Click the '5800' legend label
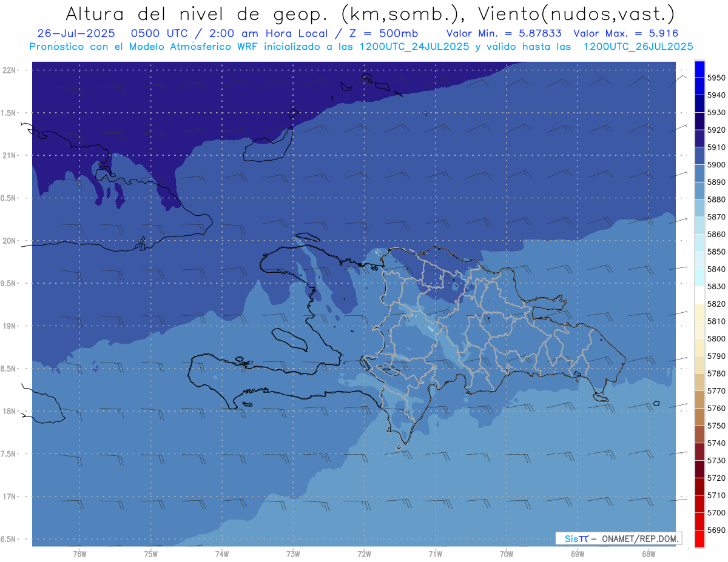 [x=716, y=339]
